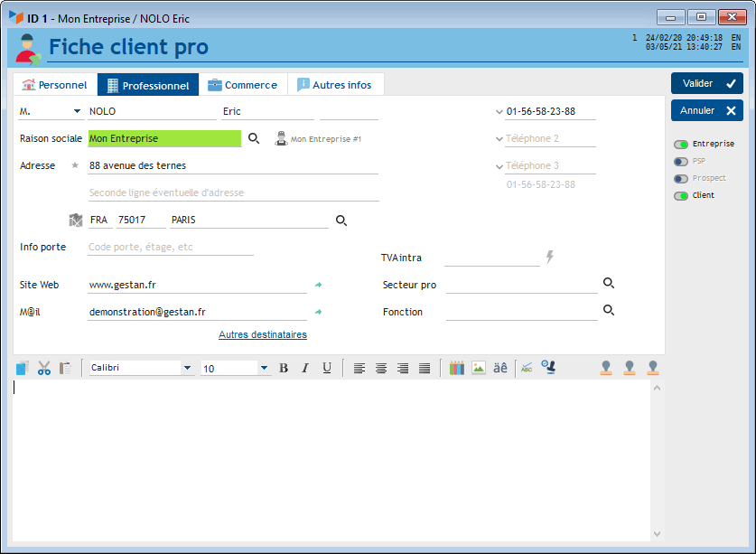Click the spell check ABC icon
Image resolution: width=756 pixels, height=554 pixels.
[x=526, y=368]
